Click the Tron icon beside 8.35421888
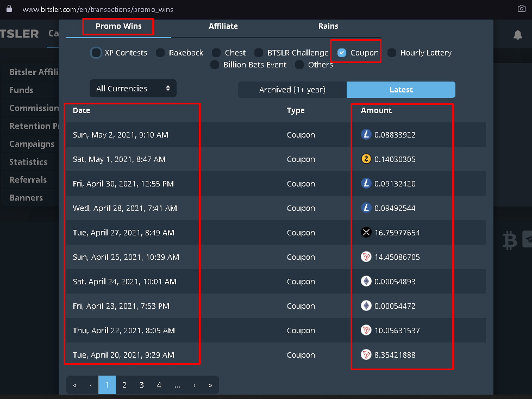This screenshot has width=532, height=399. pos(366,354)
